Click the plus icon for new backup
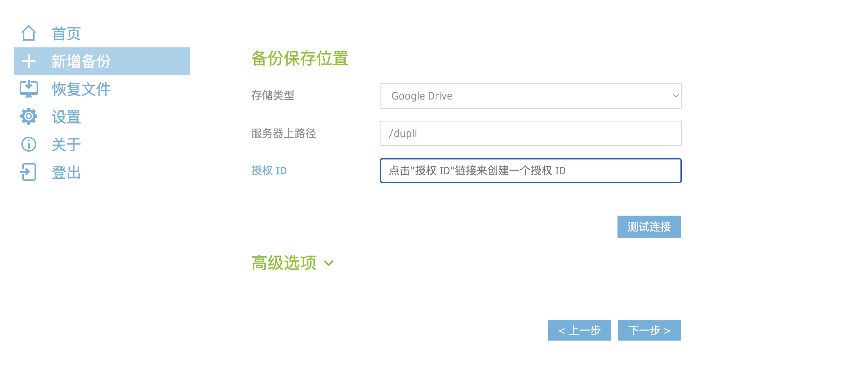This screenshot has height=369, width=868. 28,61
